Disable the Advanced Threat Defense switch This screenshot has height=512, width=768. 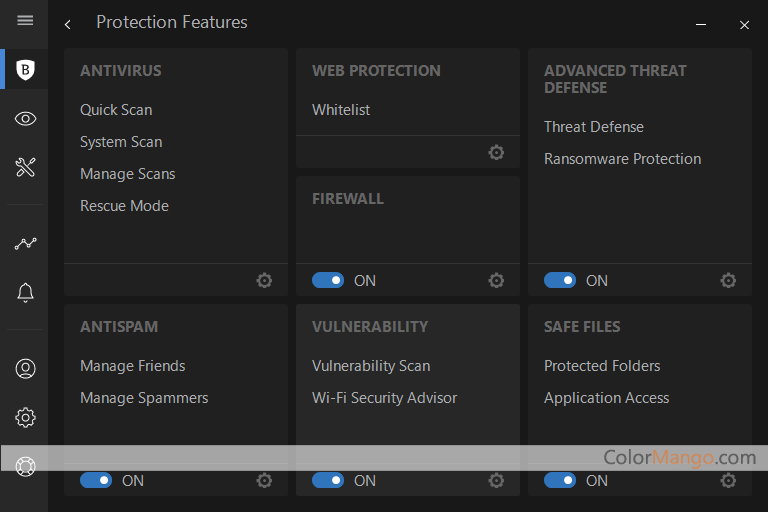(x=560, y=281)
